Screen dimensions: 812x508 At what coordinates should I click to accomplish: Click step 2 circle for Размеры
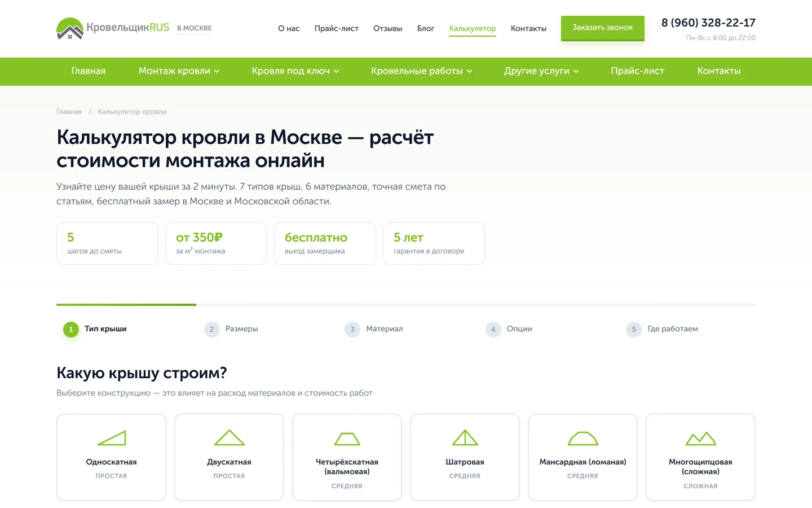coord(212,329)
